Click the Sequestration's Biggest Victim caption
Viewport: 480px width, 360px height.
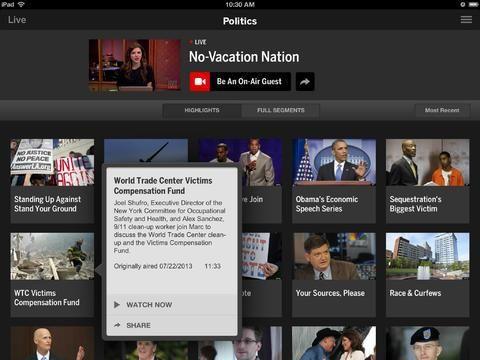(x=415, y=204)
